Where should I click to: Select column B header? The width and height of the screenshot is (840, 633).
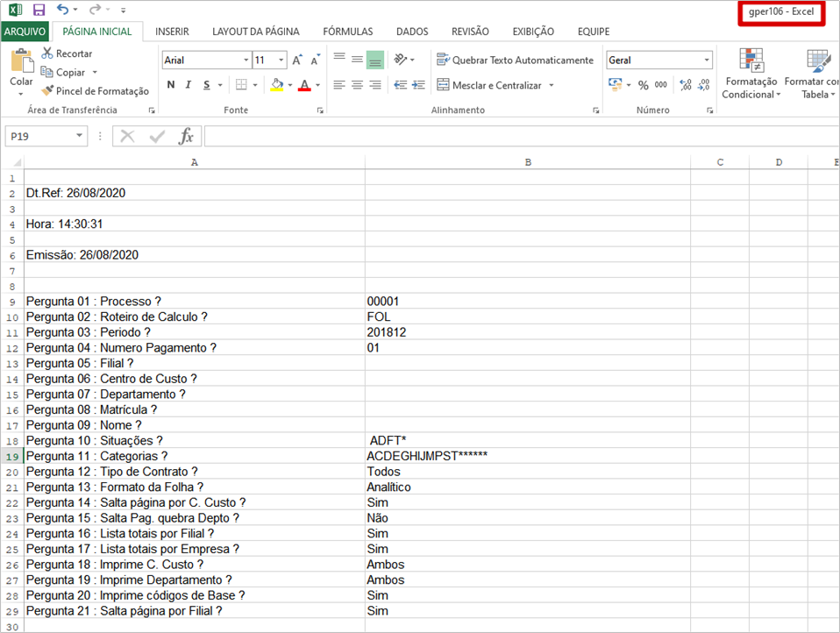click(528, 162)
